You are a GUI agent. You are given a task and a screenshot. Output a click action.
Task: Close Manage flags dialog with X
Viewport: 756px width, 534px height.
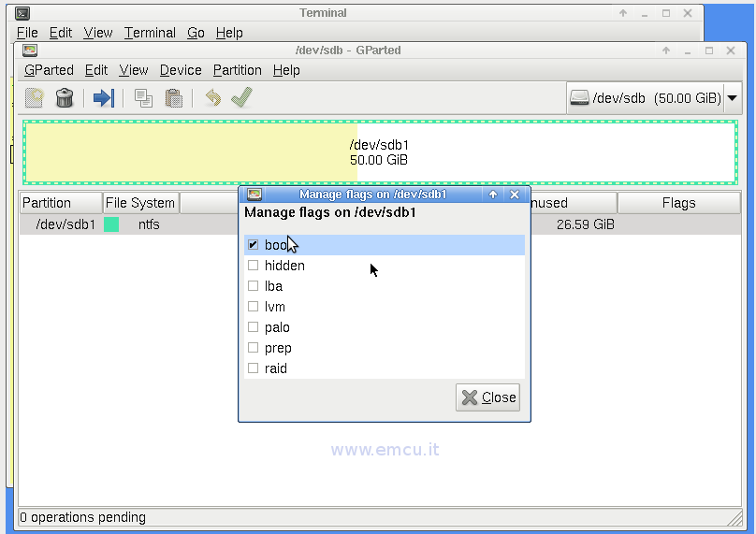[515, 195]
